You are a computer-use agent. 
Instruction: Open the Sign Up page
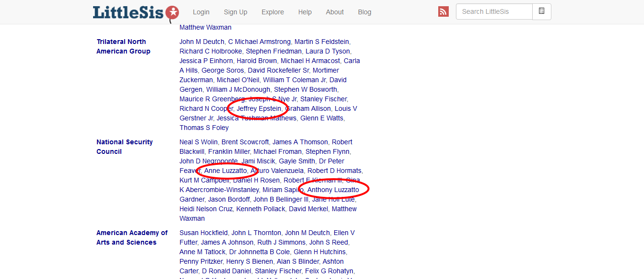235,12
